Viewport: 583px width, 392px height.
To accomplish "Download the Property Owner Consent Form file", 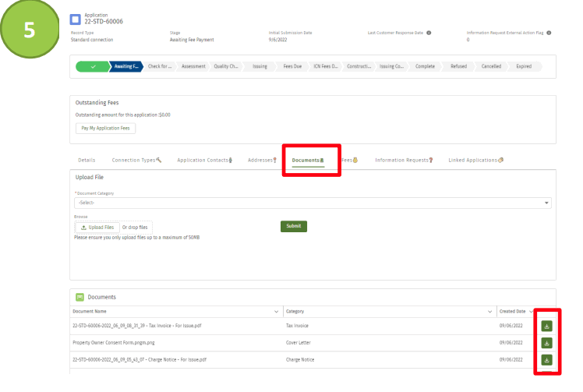I will click(x=546, y=343).
